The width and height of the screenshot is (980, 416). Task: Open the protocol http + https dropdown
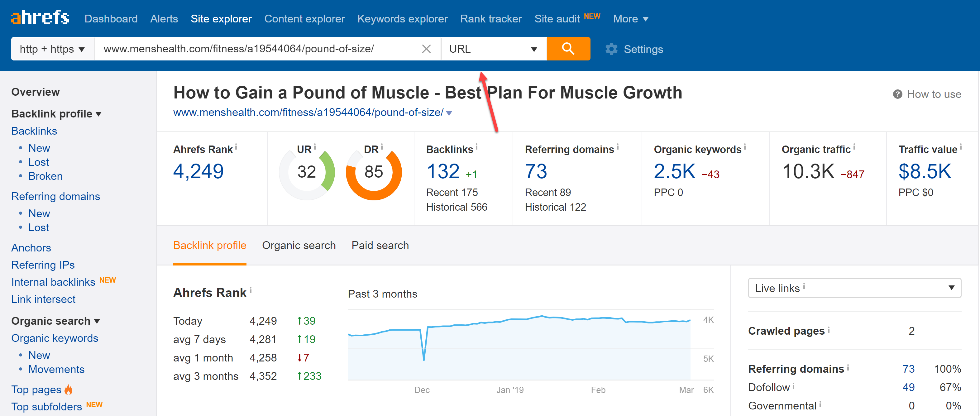(52, 49)
